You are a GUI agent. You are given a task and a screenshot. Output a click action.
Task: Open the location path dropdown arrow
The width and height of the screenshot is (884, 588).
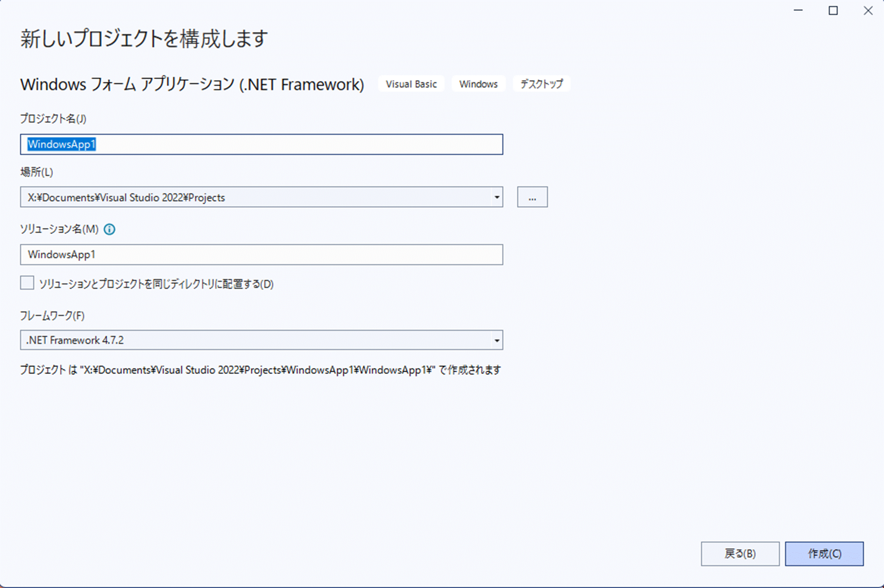click(497, 197)
